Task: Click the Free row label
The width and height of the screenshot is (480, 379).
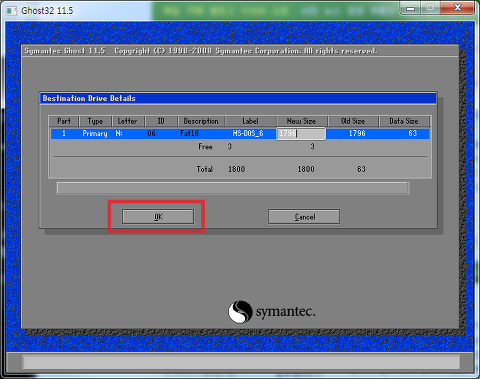Action: click(205, 146)
